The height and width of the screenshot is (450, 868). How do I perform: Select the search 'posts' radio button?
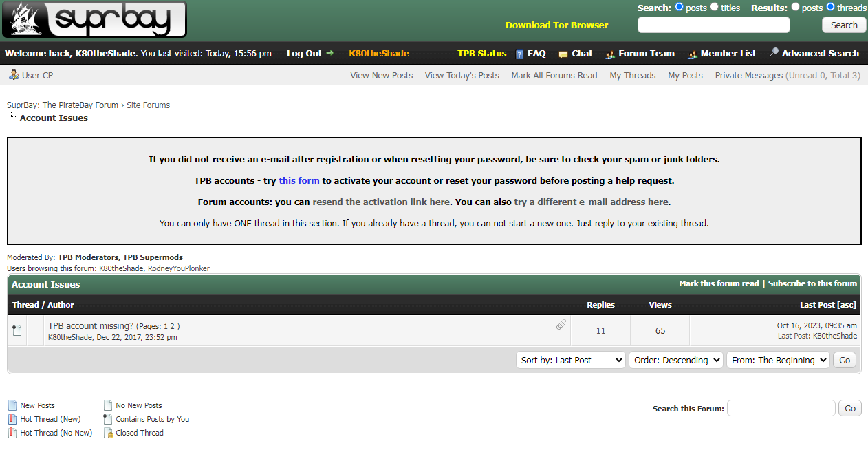(680, 7)
